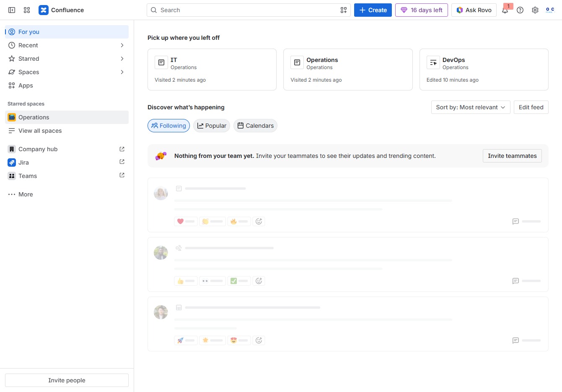Screen dimensions: 562x392
Task: Open the Help question mark icon
Action: pos(520,10)
